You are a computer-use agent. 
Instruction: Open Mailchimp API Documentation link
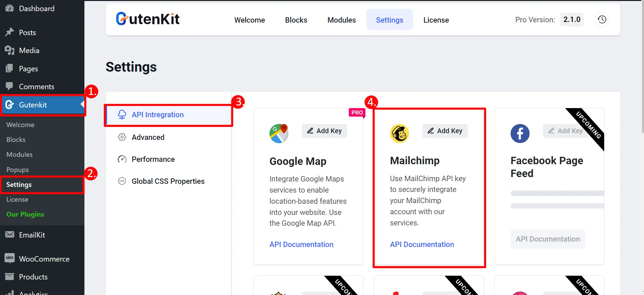coord(422,244)
